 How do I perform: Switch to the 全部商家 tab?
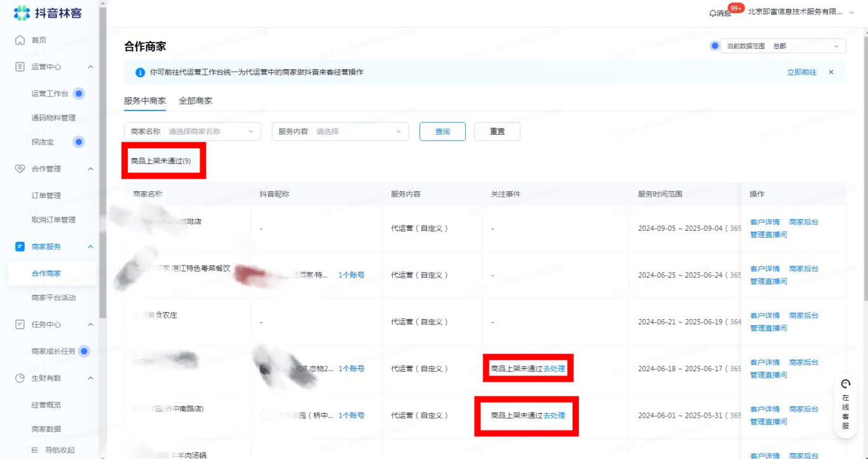click(x=195, y=101)
